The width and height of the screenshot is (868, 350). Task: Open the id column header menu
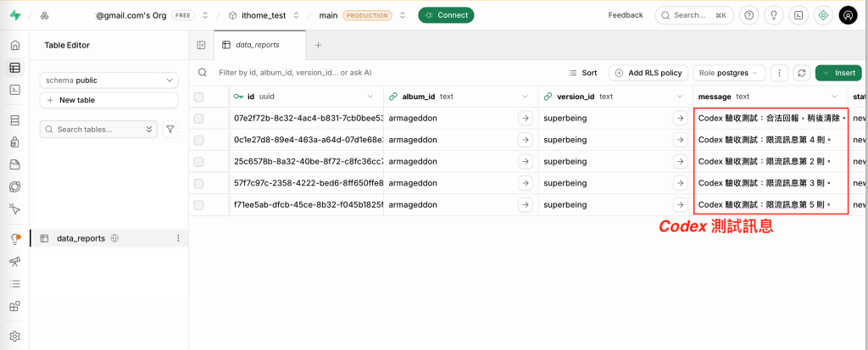click(371, 97)
